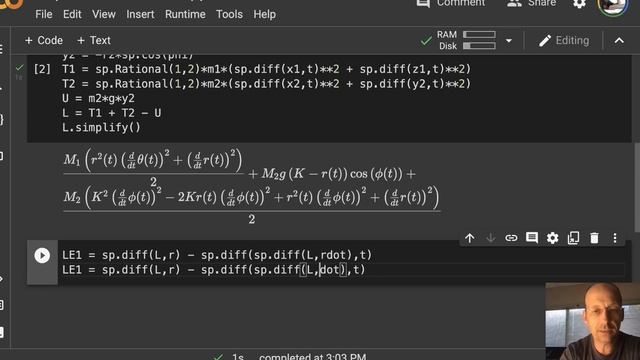
Task: Click the L = T1 + T2 - U line
Action: 111,113
